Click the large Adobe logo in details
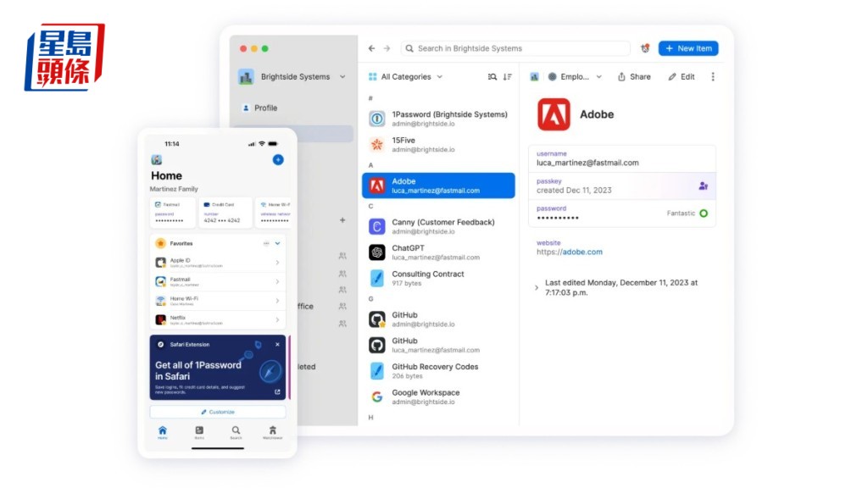Image resolution: width=868 pixels, height=488 pixels. [554, 114]
